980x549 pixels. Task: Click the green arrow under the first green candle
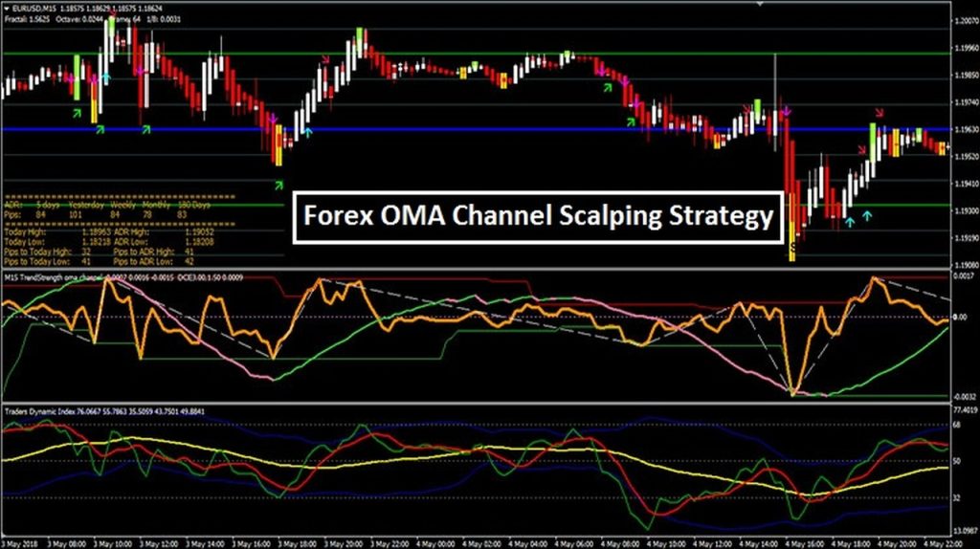[x=78, y=113]
